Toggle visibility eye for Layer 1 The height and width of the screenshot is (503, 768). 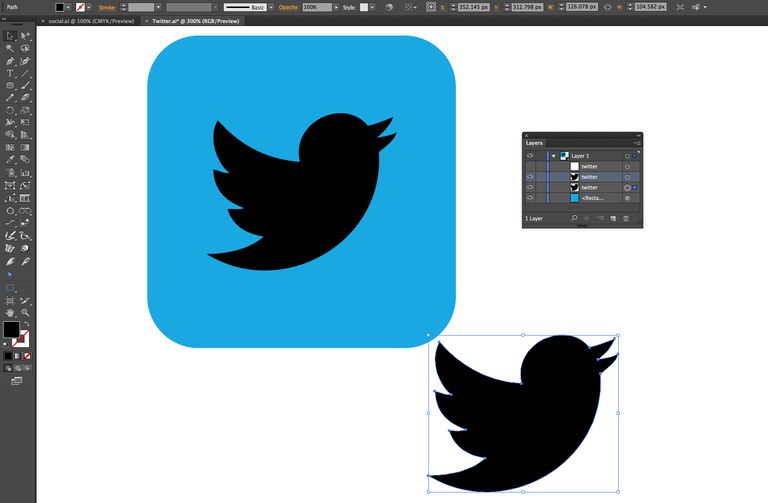click(529, 156)
